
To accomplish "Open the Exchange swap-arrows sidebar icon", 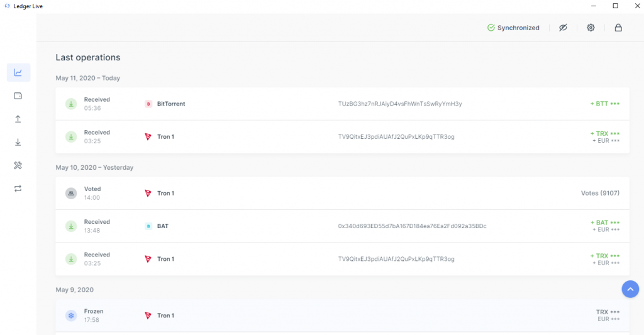I will 18,189.
